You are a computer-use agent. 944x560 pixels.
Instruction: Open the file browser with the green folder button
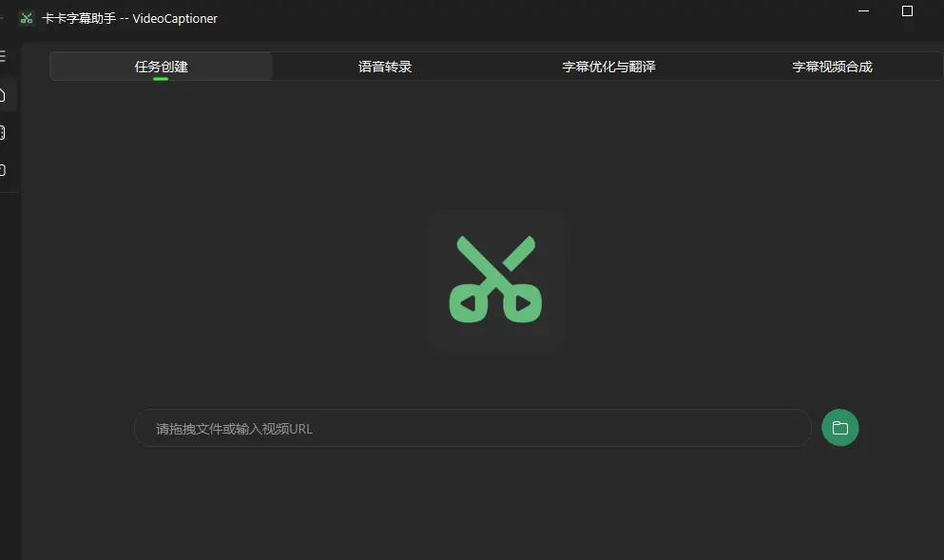[x=839, y=428]
